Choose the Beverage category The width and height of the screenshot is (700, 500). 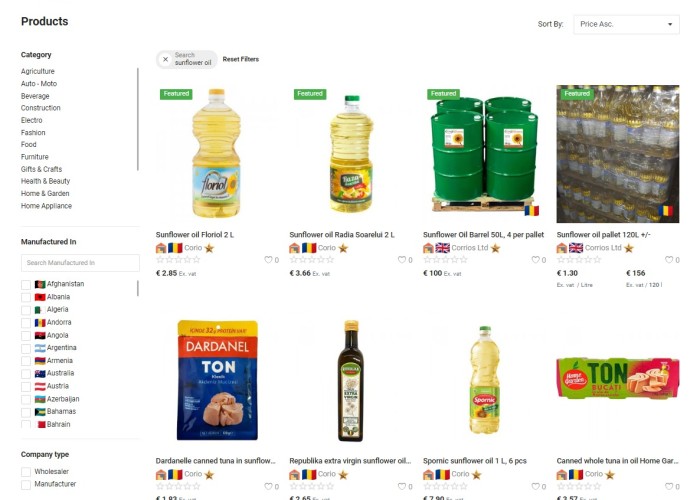pos(35,96)
